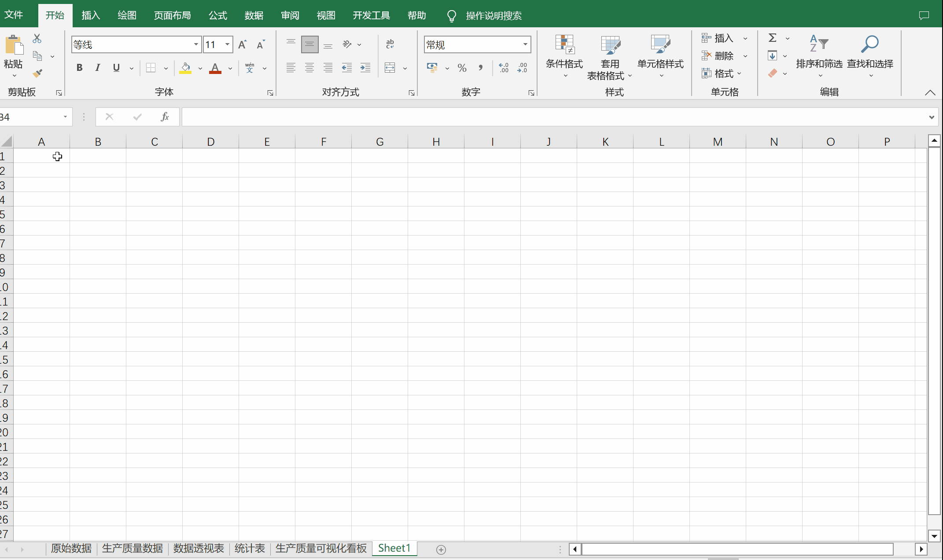Expand the formula bar
943x560 pixels.
pyautogui.click(x=932, y=117)
